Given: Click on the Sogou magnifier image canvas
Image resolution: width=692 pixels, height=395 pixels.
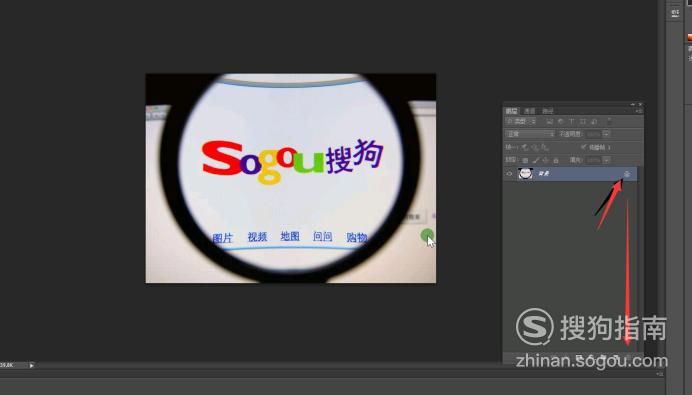Looking at the screenshot, I should coord(291,178).
